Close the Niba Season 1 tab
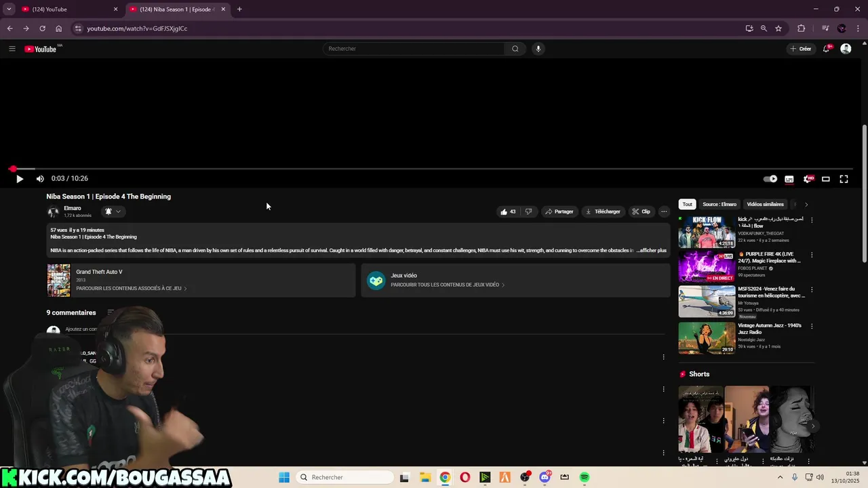 223,9
